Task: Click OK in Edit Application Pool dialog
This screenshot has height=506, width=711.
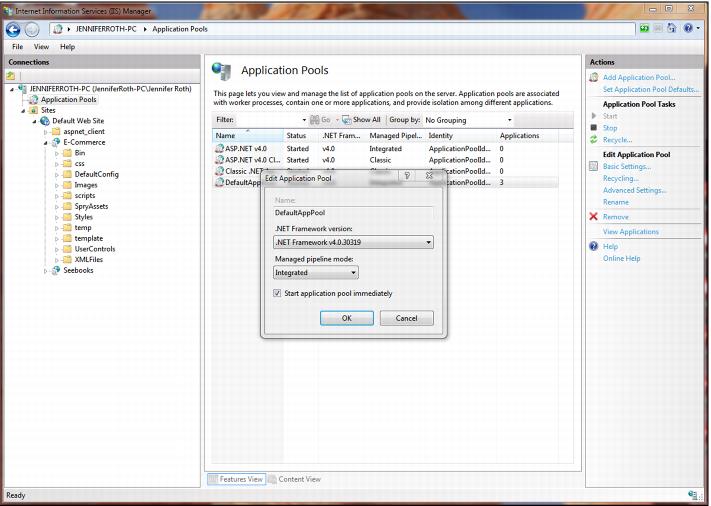Action: 347,318
